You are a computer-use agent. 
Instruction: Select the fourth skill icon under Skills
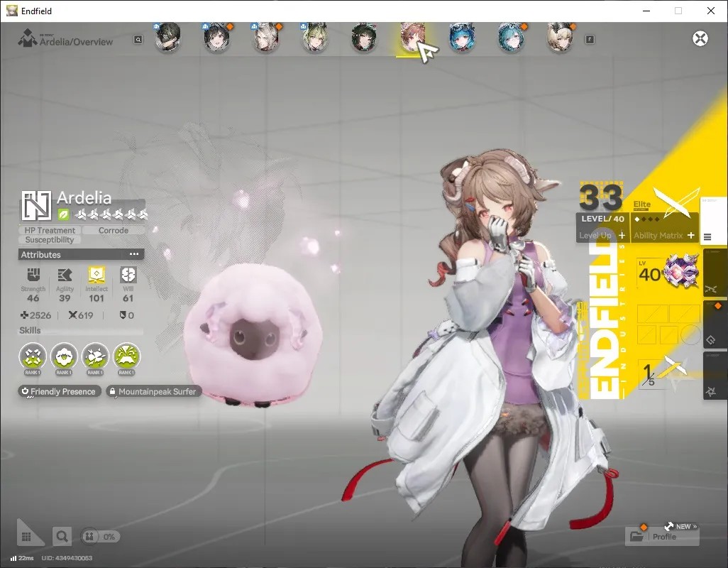(x=127, y=356)
